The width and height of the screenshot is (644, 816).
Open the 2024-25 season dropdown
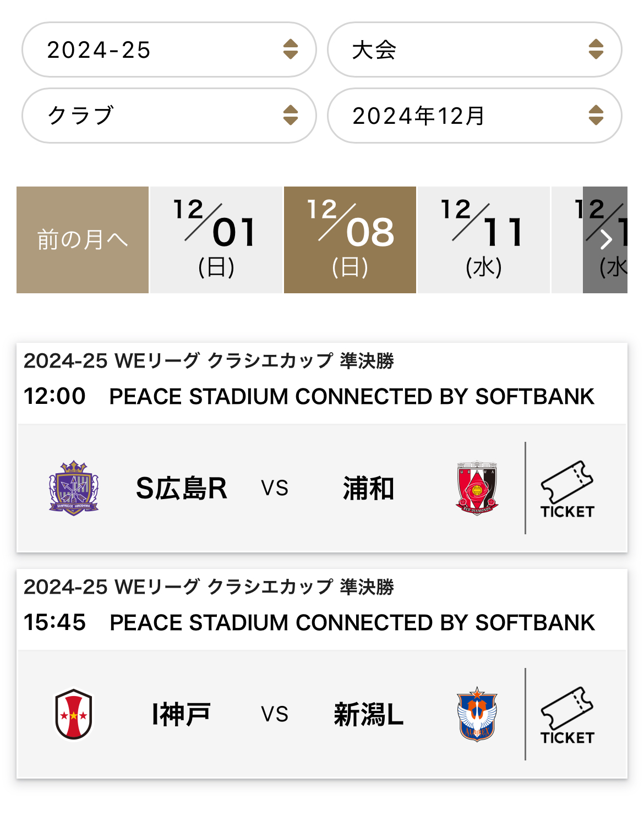[169, 50]
